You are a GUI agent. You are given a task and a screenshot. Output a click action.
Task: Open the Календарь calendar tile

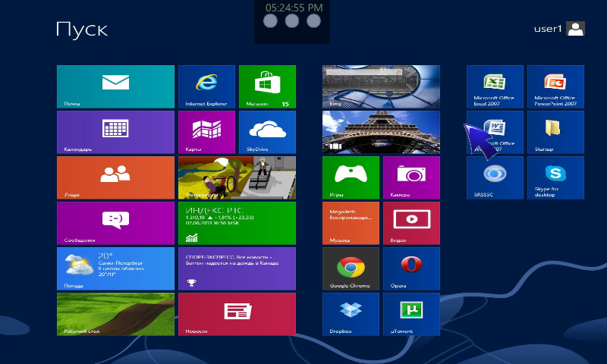pyautogui.click(x=115, y=132)
